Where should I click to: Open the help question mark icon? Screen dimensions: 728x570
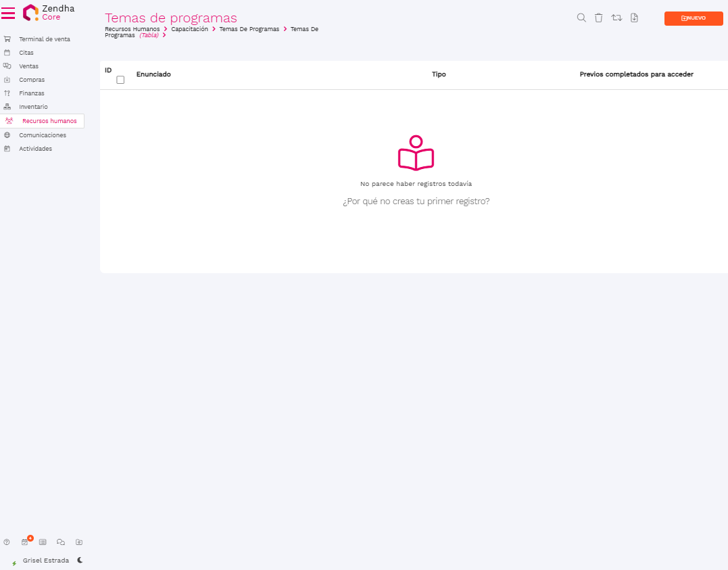7,542
